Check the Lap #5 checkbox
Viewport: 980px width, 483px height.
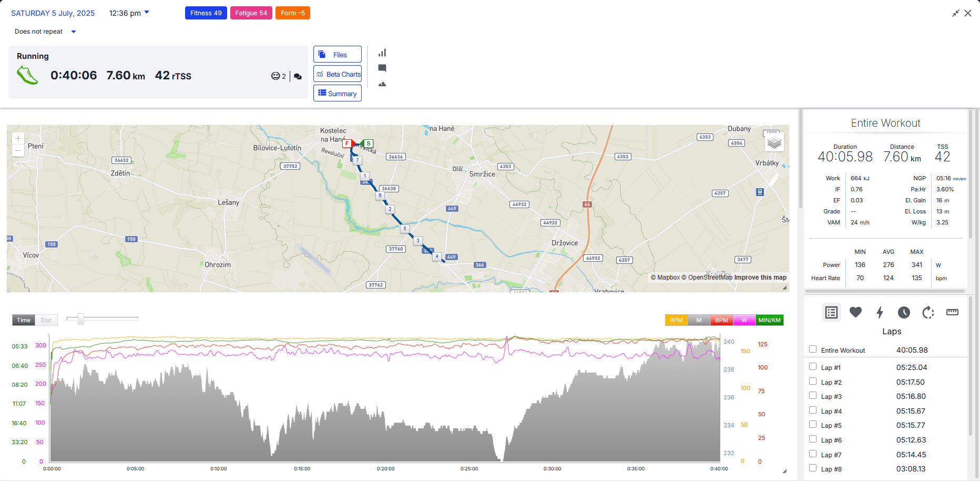(813, 424)
